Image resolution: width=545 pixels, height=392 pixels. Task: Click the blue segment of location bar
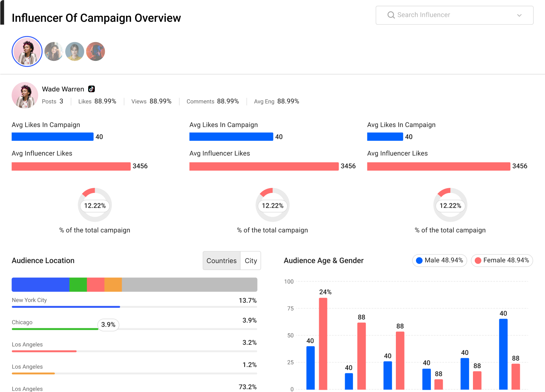(x=41, y=285)
